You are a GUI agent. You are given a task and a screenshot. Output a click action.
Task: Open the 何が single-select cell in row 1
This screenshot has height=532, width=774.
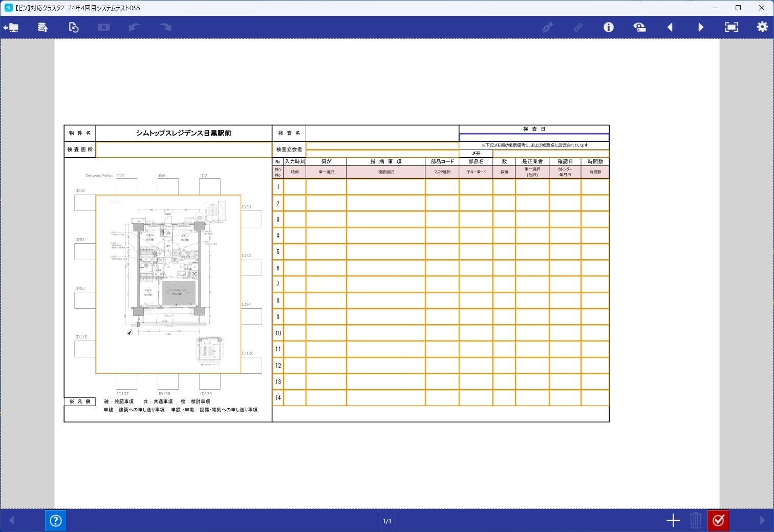(x=326, y=187)
